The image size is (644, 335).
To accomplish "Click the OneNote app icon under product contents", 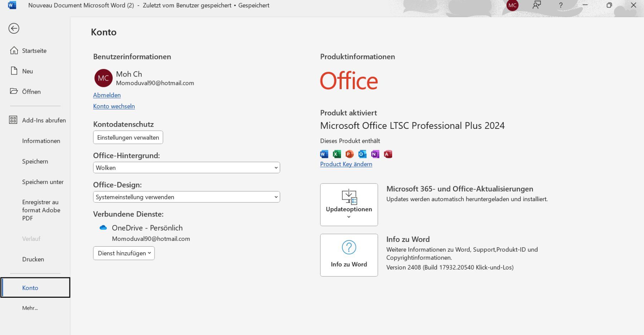I will 375,154.
